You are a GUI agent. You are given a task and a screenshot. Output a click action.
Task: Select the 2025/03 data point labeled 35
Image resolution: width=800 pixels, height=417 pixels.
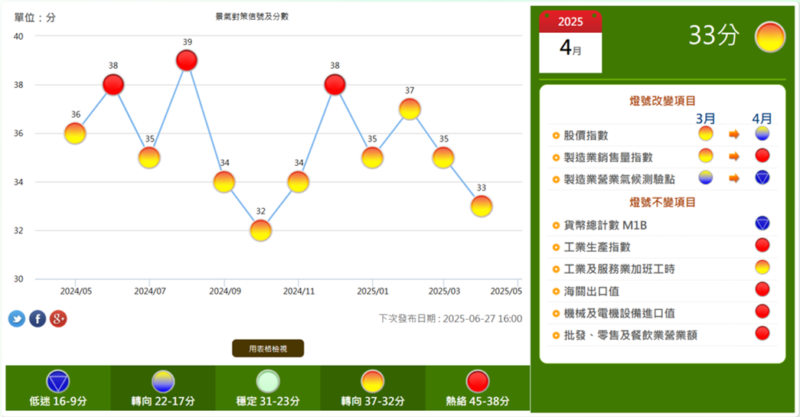(443, 158)
